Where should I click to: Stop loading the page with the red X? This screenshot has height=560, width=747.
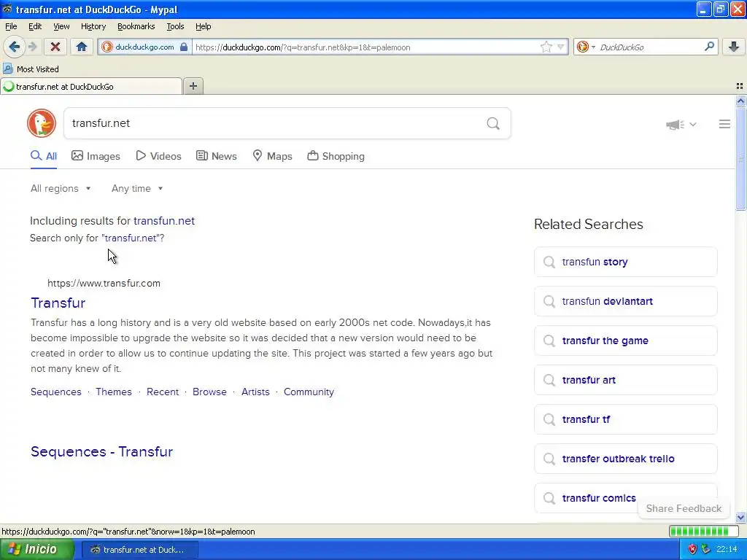click(55, 47)
